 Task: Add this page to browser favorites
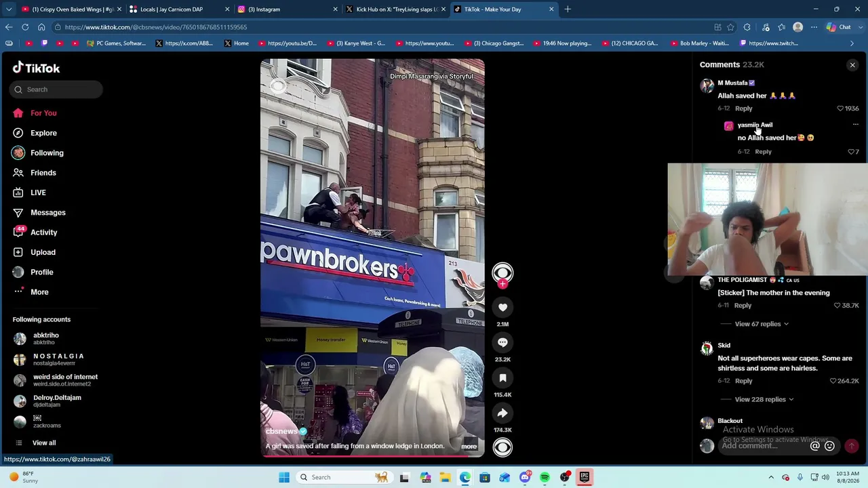pos(730,27)
